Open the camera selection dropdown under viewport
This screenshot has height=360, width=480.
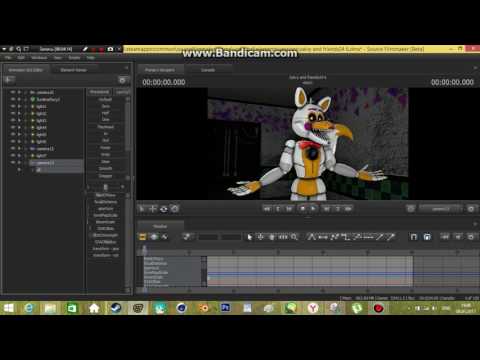coord(441,209)
